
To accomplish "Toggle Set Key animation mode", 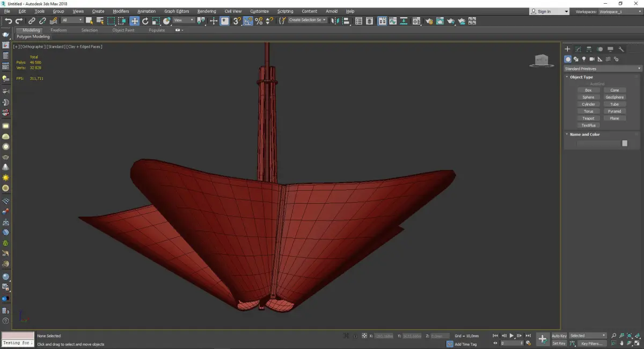I will [x=559, y=343].
